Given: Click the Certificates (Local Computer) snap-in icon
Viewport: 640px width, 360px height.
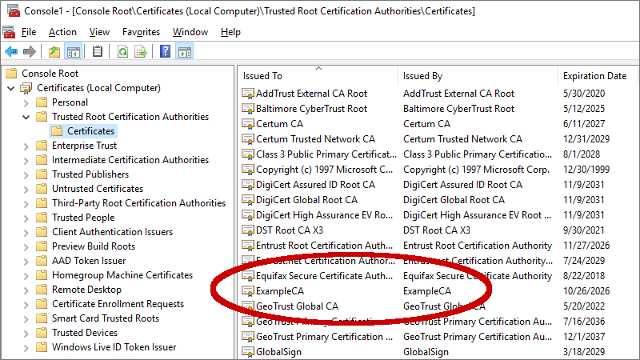Looking at the screenshot, I should 27,88.
